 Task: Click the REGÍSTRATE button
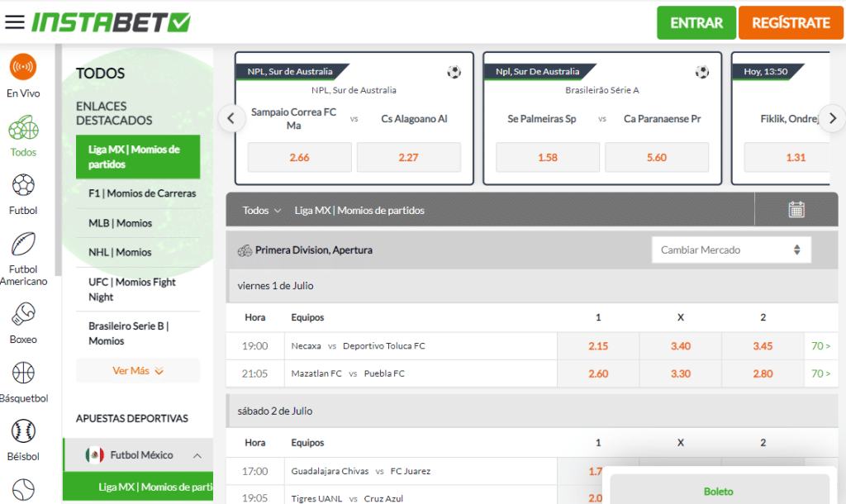[790, 22]
